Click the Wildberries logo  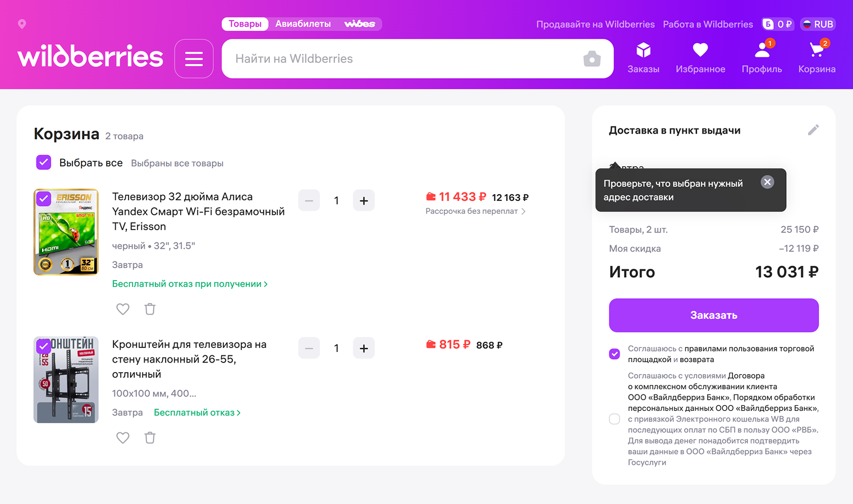click(x=90, y=56)
